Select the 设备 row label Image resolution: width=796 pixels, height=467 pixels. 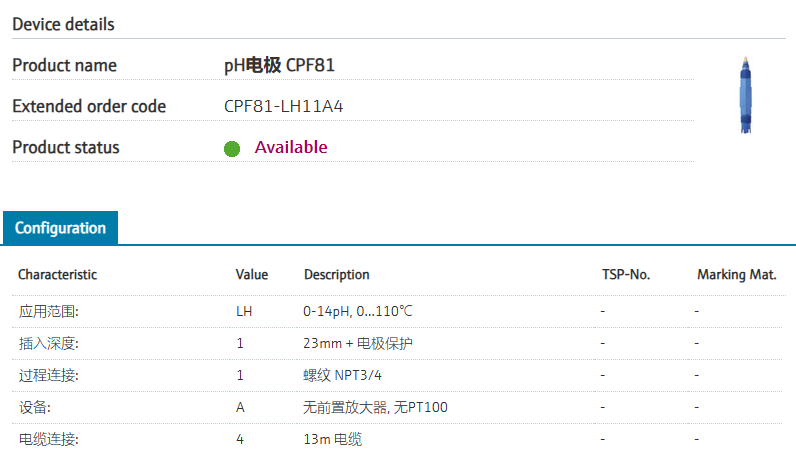35,408
